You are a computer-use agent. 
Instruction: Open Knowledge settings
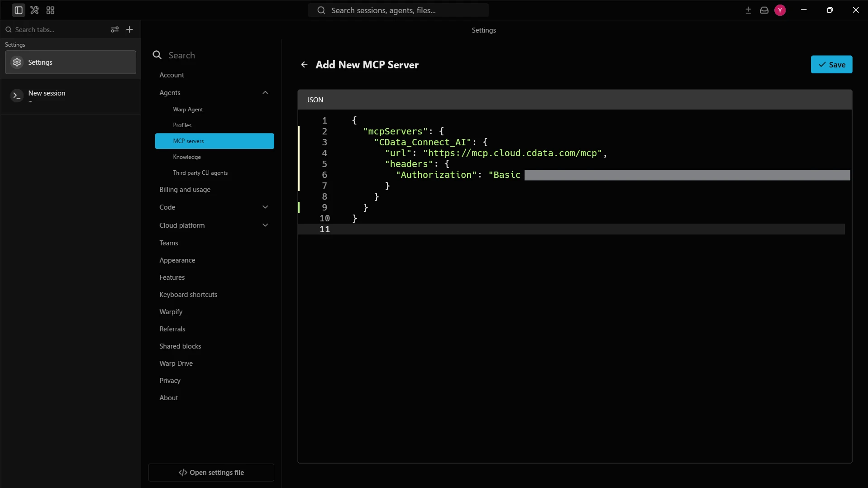coord(187,157)
